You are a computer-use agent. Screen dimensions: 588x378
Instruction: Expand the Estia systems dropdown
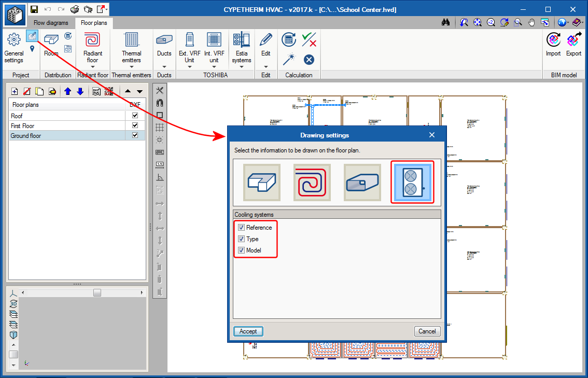tap(242, 66)
